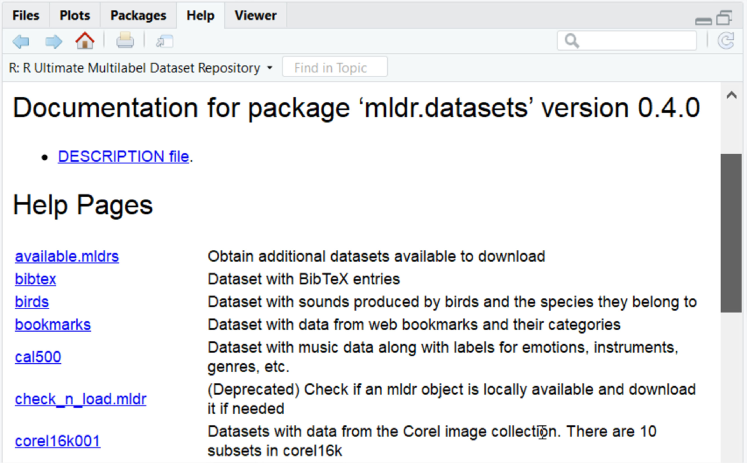This screenshot has width=747, height=463.
Task: Click the Find in Topic field
Action: pyautogui.click(x=335, y=68)
